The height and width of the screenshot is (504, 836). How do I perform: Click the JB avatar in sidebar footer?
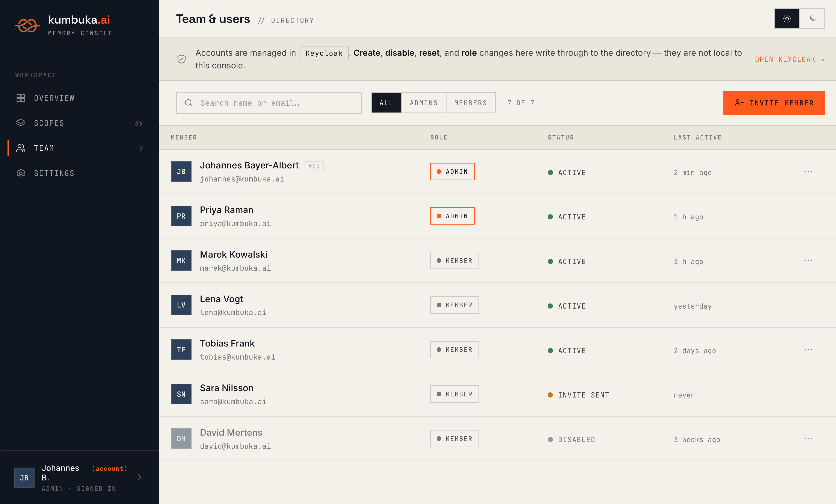click(24, 478)
